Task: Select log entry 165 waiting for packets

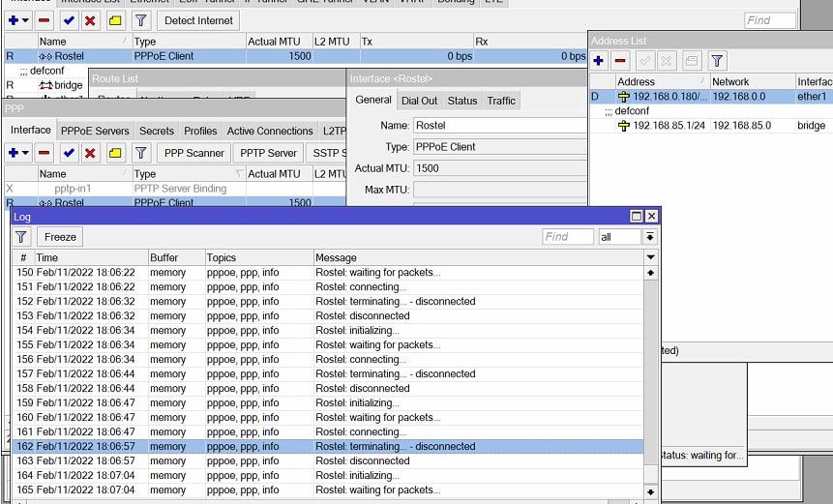Action: coord(328,489)
